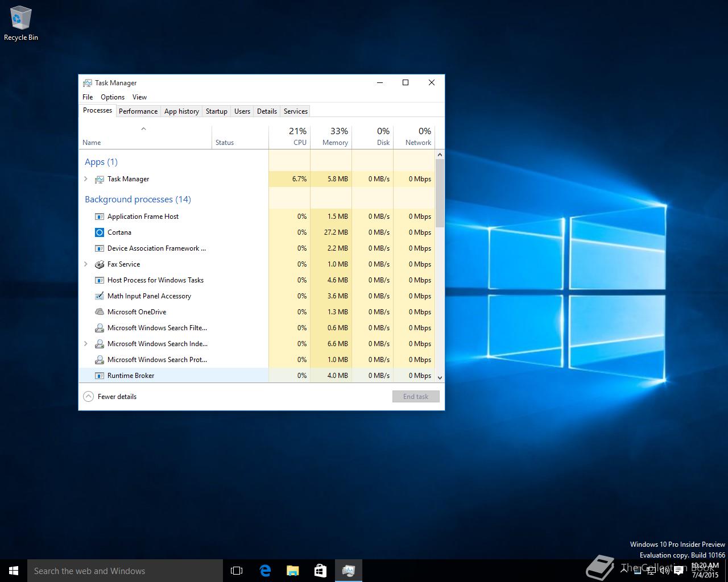
Task: Maximize the Task Manager window
Action: pyautogui.click(x=406, y=82)
